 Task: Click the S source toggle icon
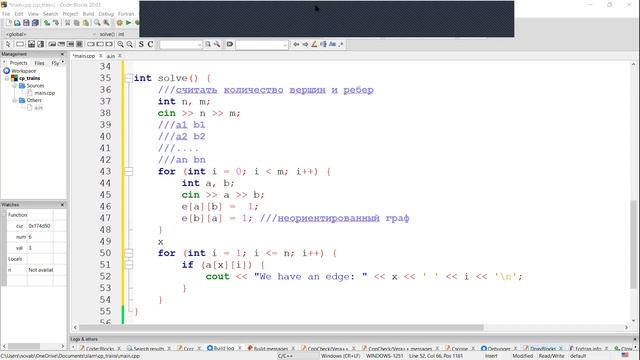click(x=141, y=44)
